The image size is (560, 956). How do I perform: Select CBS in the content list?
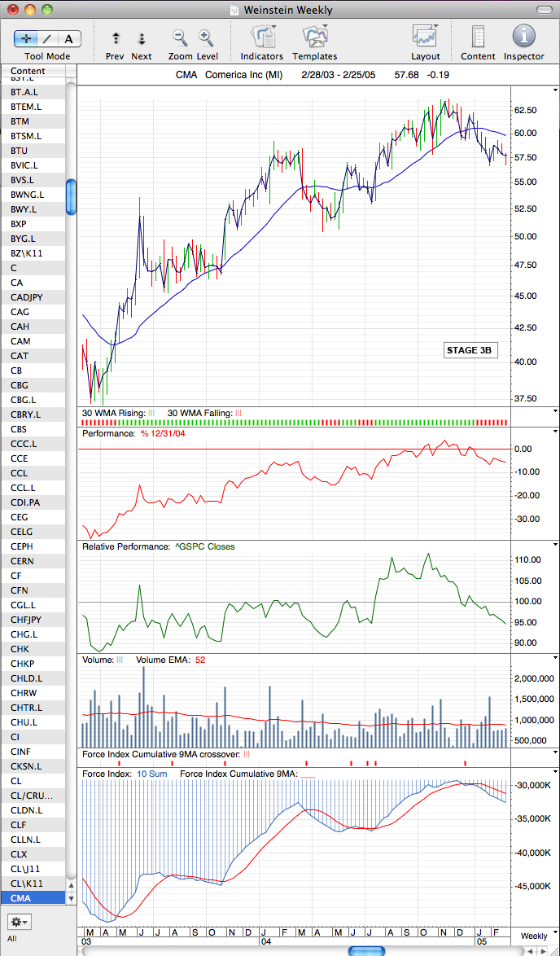[33, 428]
